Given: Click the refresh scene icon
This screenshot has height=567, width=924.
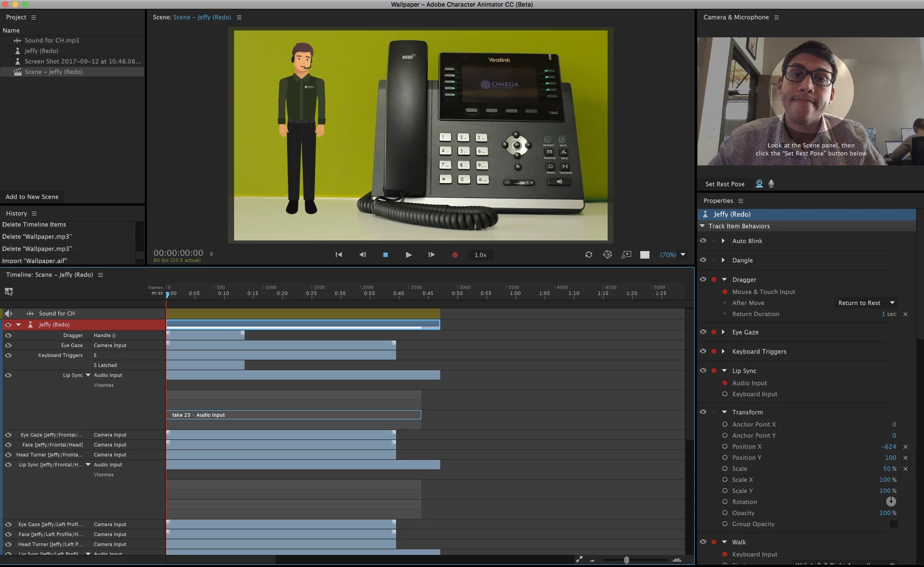Looking at the screenshot, I should pyautogui.click(x=589, y=255).
